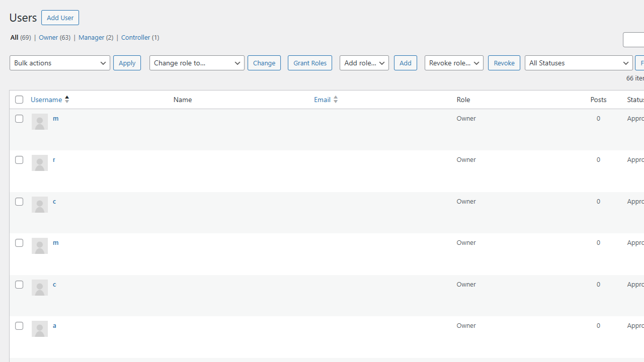Click the Email column sort arrow icon
Image resolution: width=644 pixels, height=362 pixels.
336,100
